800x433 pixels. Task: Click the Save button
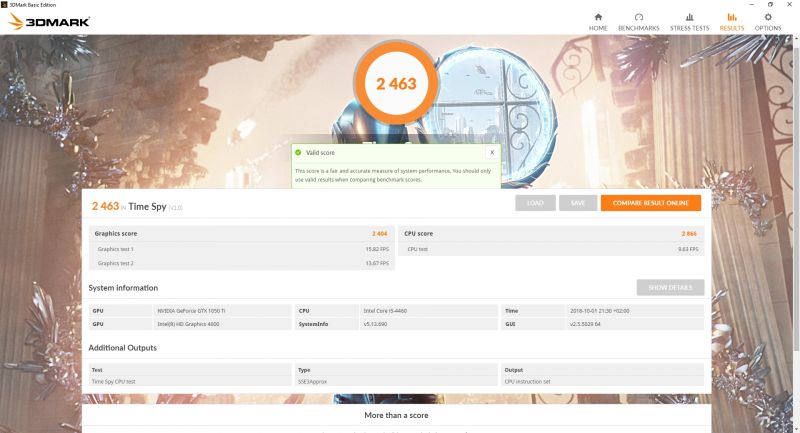point(578,203)
